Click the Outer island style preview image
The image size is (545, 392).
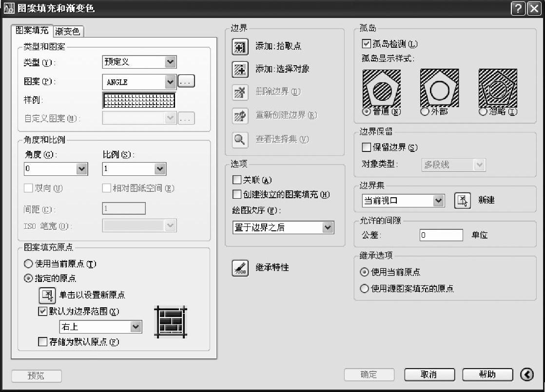(x=439, y=88)
